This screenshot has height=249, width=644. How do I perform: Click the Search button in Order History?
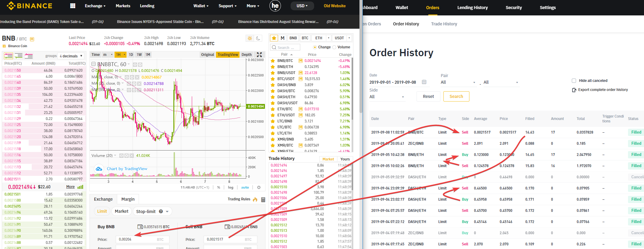click(456, 96)
